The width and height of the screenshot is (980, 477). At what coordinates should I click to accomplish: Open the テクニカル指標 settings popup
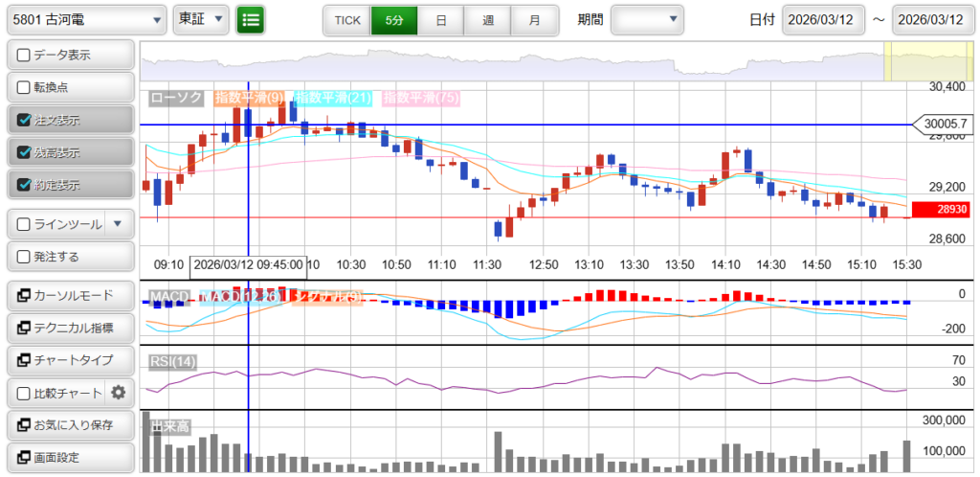point(69,328)
